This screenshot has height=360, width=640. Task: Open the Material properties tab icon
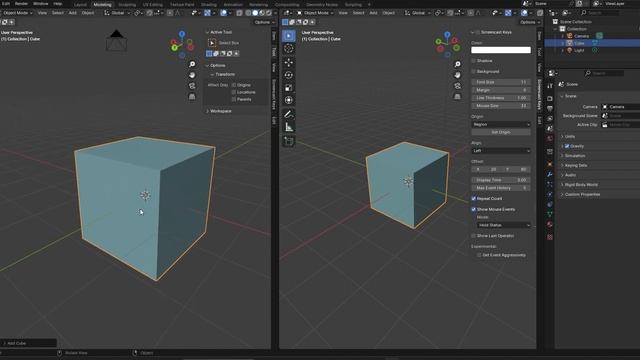[x=550, y=224]
